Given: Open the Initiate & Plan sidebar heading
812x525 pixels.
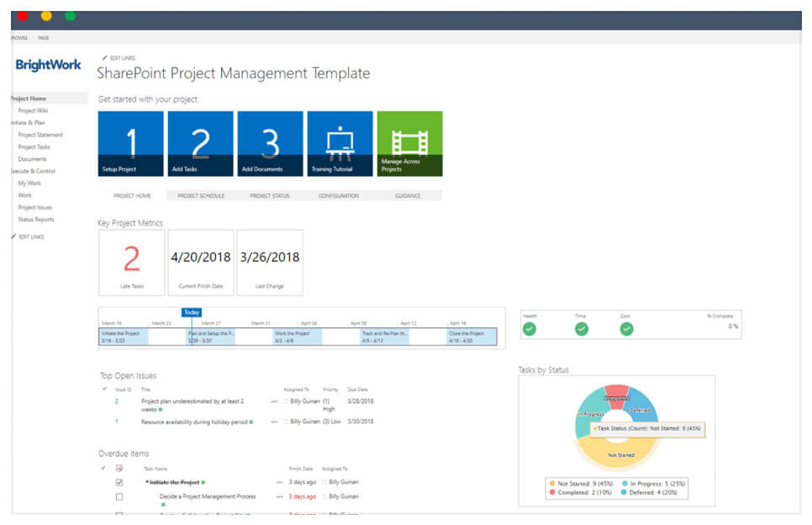Looking at the screenshot, I should tap(28, 123).
